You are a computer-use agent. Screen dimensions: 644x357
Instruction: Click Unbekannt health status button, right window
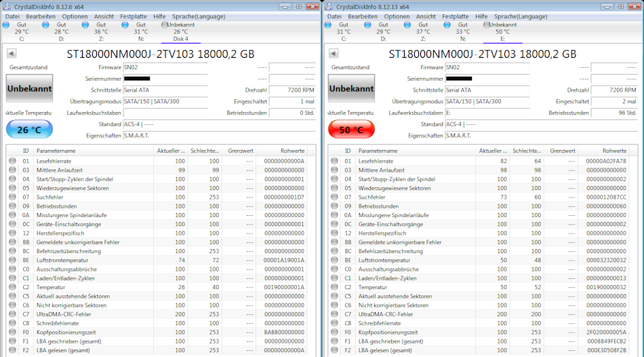click(x=352, y=88)
